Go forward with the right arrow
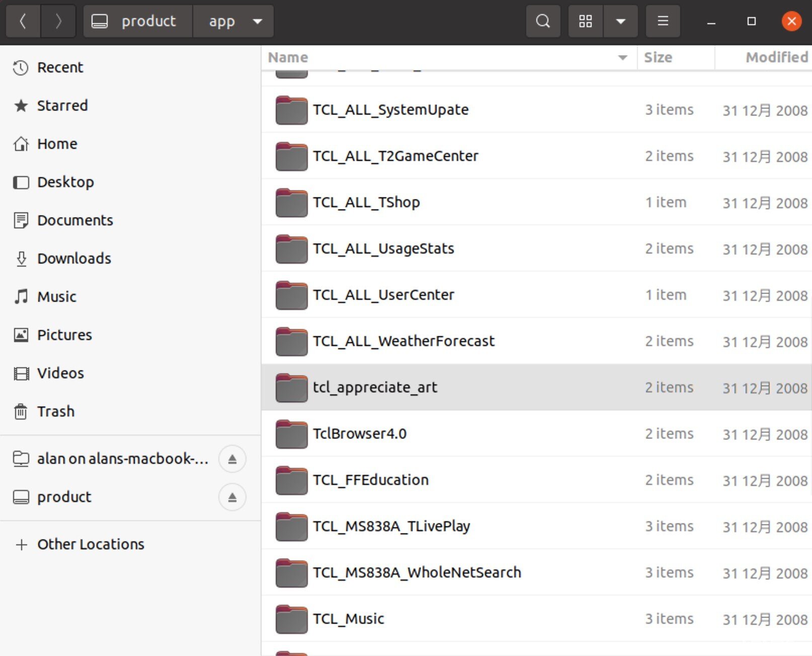 coord(58,21)
